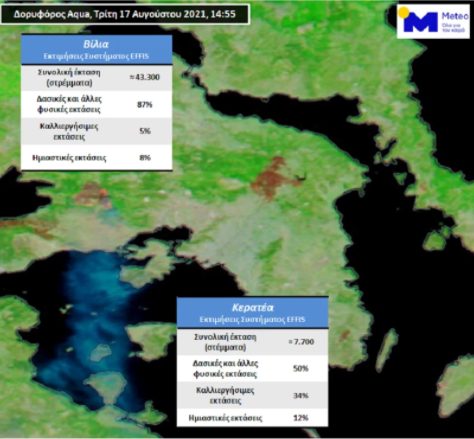Click the ≈7.700 total area value
Image resolution: width=474 pixels, height=439 pixels.
(301, 342)
